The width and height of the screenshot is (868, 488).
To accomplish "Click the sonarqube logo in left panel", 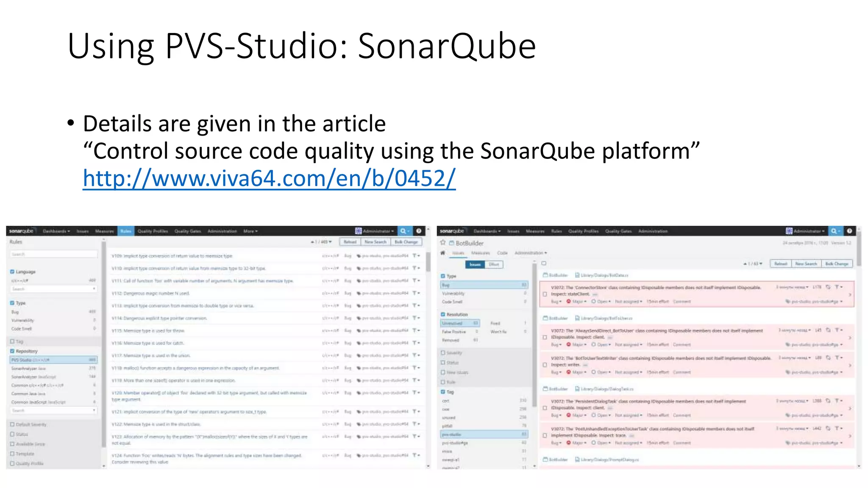I will pos(21,231).
